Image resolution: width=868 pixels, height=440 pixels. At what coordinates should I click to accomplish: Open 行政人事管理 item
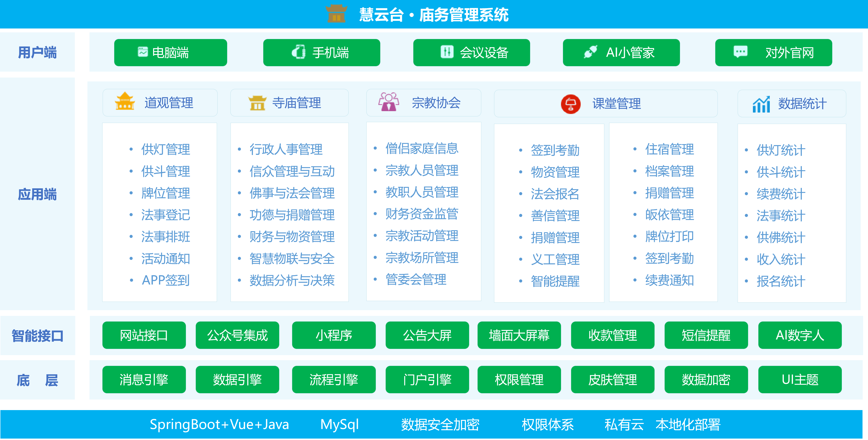click(286, 149)
